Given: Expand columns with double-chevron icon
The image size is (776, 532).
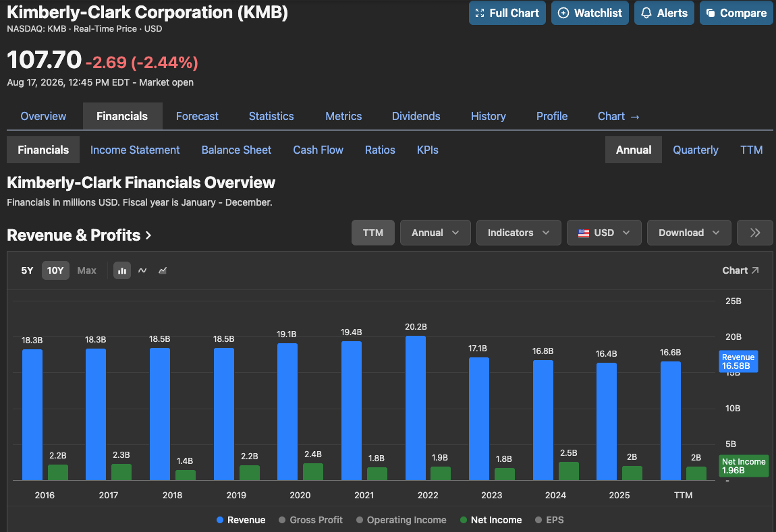Looking at the screenshot, I should 754,233.
